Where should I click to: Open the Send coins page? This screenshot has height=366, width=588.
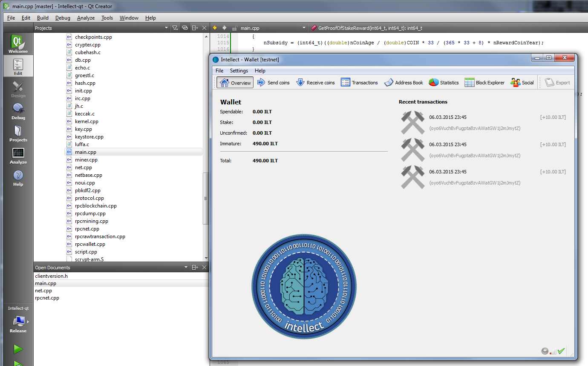273,83
